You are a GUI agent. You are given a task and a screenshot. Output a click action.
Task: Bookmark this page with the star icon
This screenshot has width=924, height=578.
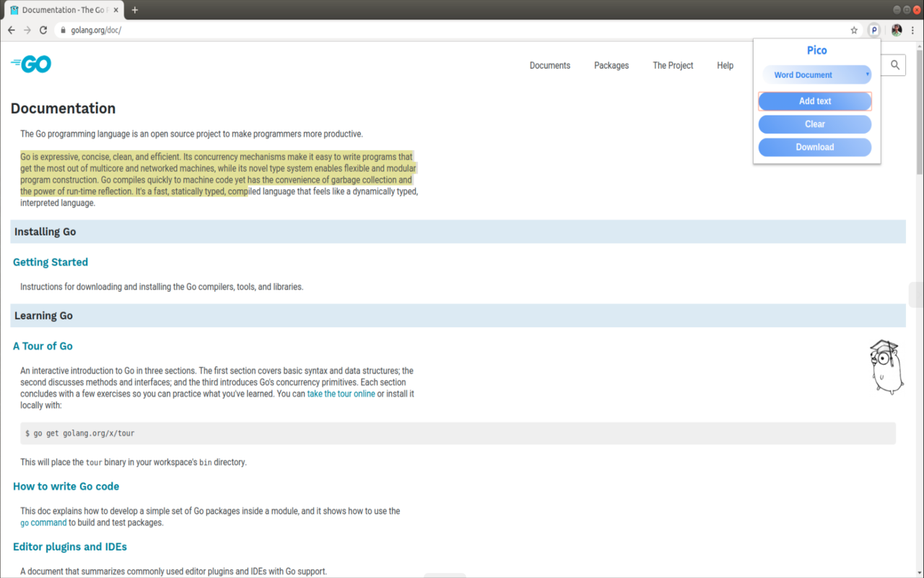point(854,30)
